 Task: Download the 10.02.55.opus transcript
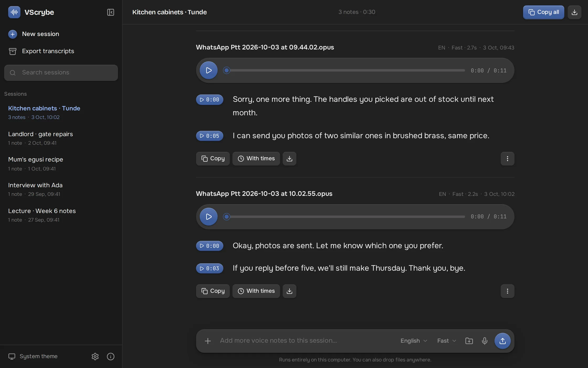coord(290,291)
